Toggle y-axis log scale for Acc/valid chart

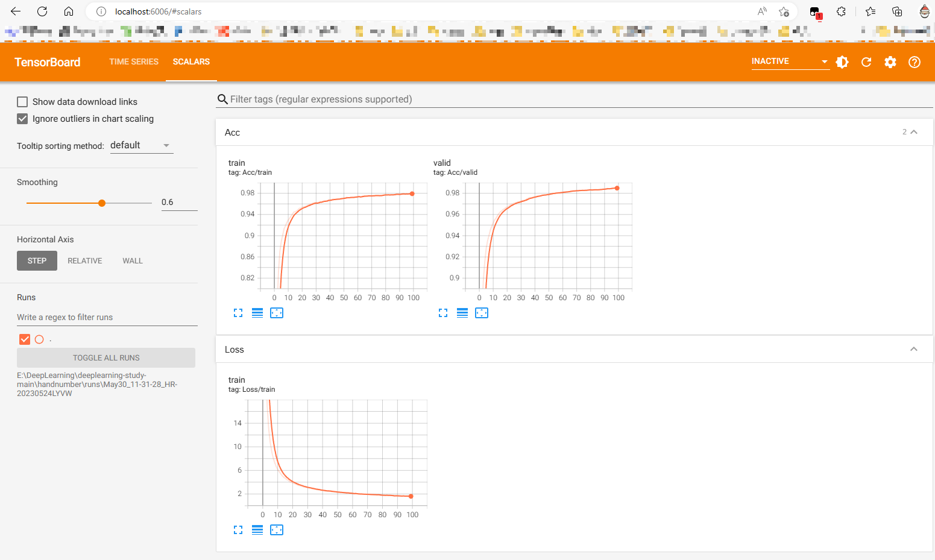(x=462, y=313)
